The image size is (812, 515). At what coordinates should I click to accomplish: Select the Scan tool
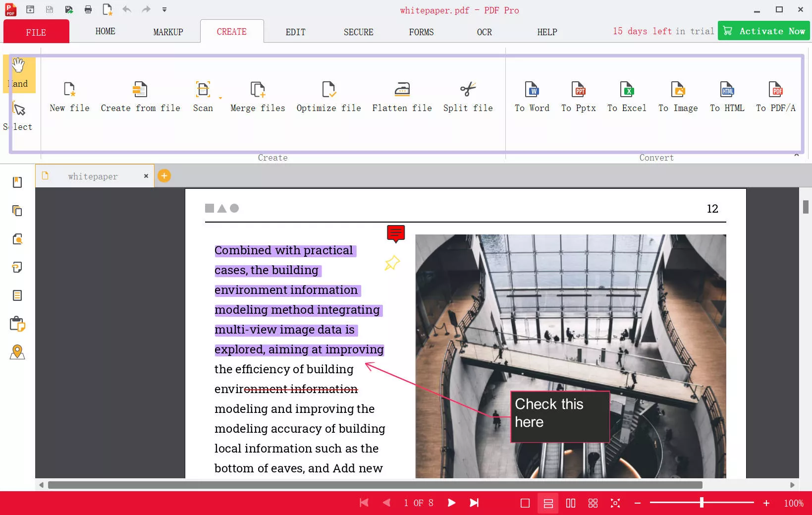point(203,97)
